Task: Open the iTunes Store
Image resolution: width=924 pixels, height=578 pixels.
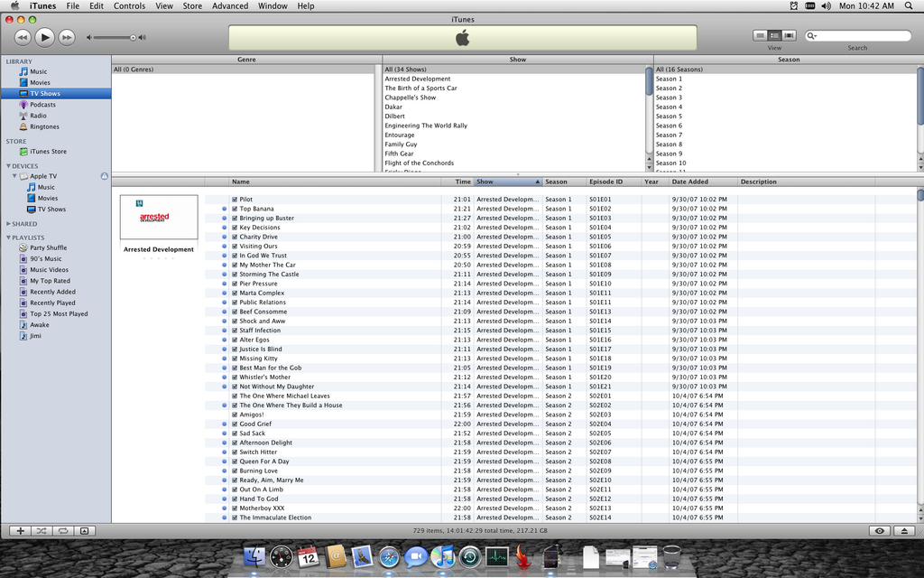Action: tap(48, 152)
